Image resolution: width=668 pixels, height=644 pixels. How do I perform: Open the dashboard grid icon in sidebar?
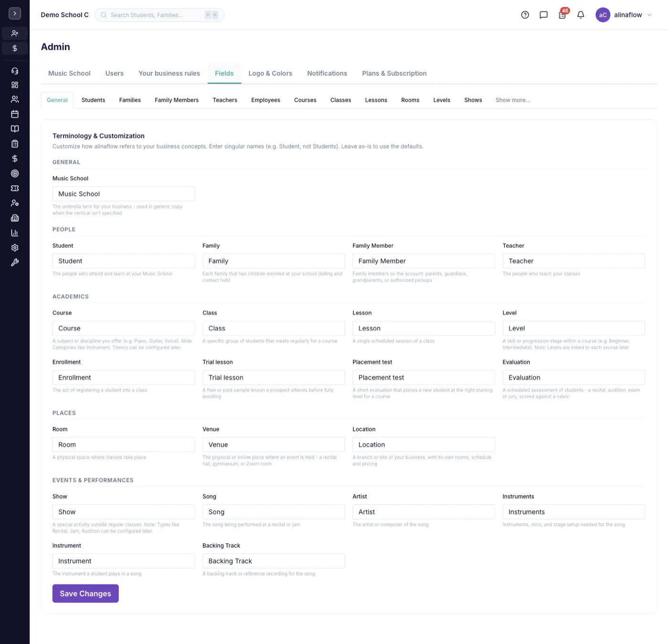click(15, 85)
